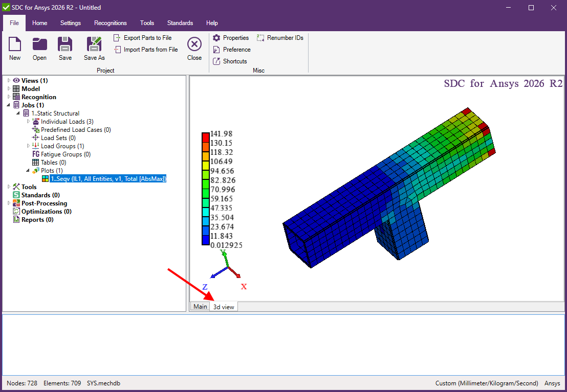The height and width of the screenshot is (392, 567).
Task: Click the blue 0.012925 legend color
Action: click(205, 241)
